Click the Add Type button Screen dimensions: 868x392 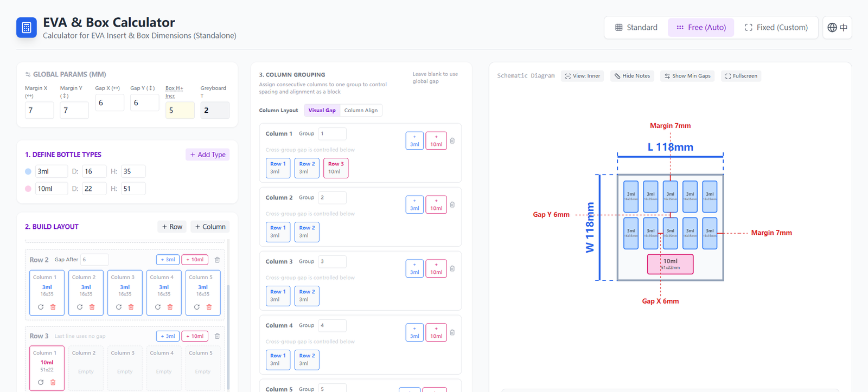tap(207, 155)
